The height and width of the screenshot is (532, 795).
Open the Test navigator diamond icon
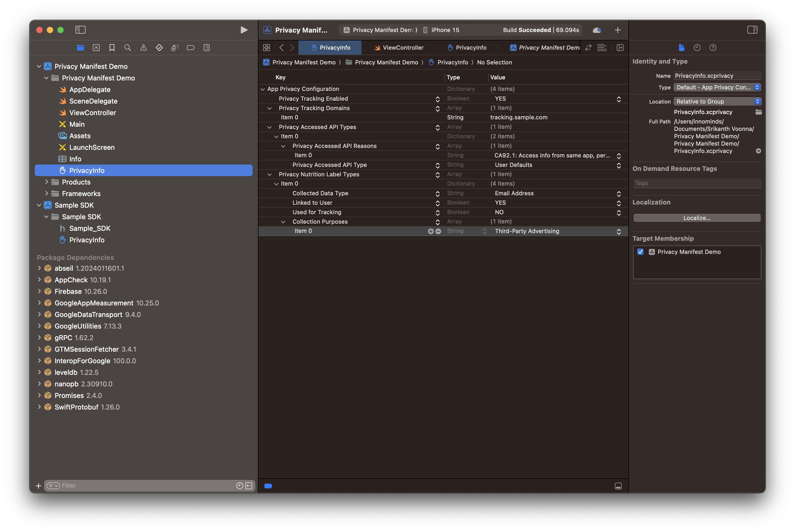[159, 48]
